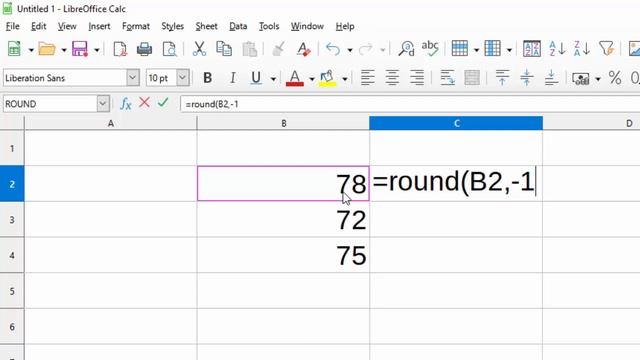Expand the Open recent documents arrow
The image size is (640, 360).
point(64,50)
